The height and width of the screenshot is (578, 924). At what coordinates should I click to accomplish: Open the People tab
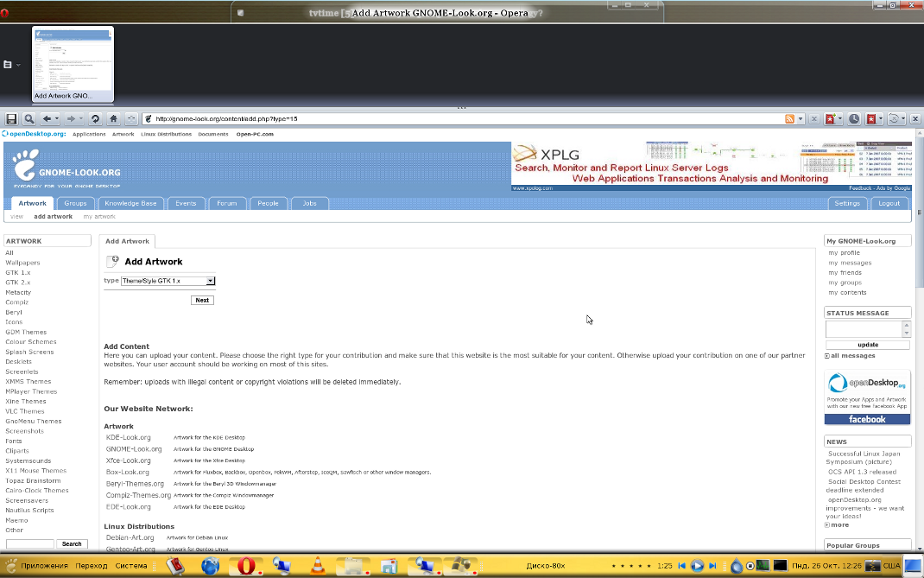(268, 203)
